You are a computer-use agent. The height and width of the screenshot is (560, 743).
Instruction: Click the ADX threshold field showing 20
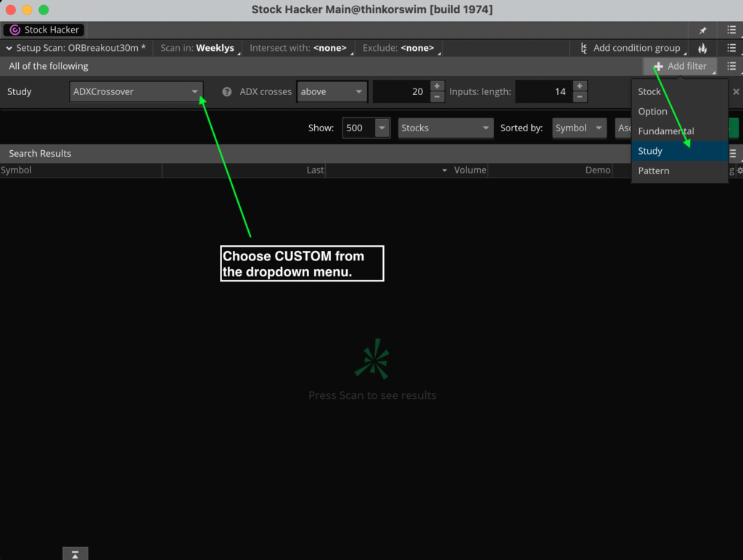401,91
